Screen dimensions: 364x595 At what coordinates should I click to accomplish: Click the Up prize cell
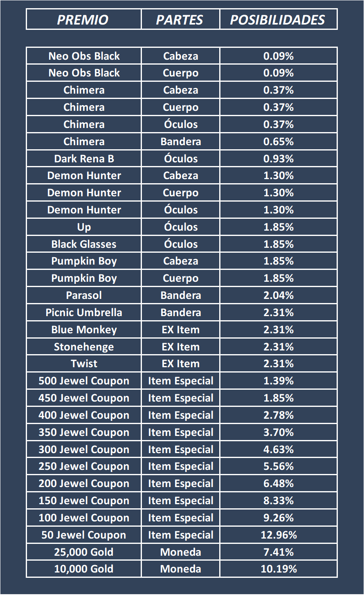point(84,227)
